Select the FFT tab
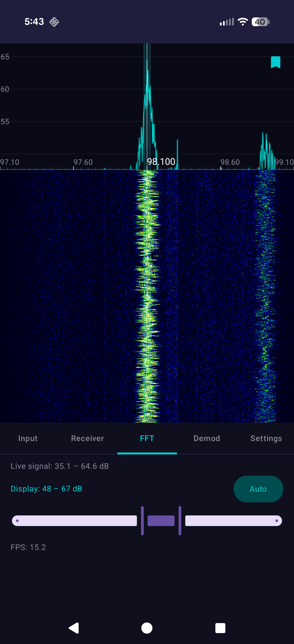The height and width of the screenshot is (644, 294). (147, 438)
